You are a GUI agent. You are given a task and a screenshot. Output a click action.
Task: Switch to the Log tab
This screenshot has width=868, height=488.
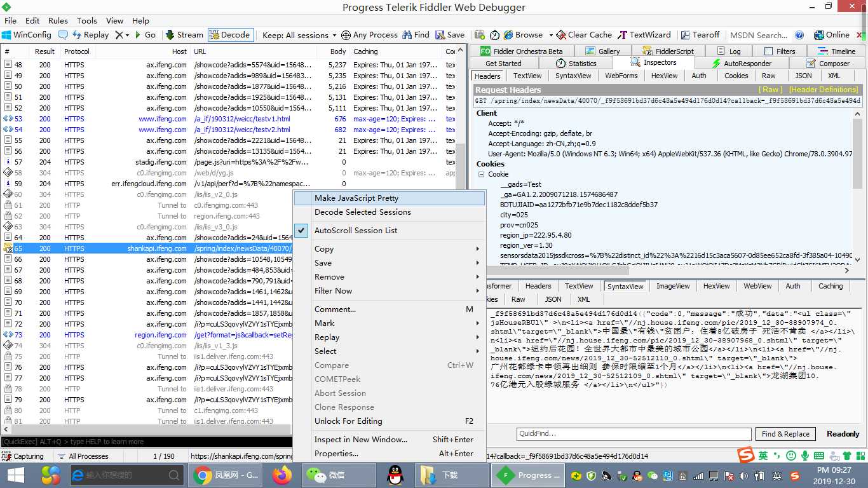point(728,51)
